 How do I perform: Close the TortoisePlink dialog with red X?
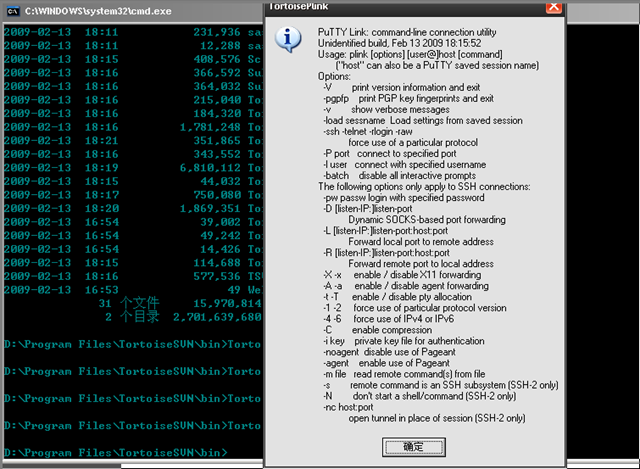[x=554, y=7]
